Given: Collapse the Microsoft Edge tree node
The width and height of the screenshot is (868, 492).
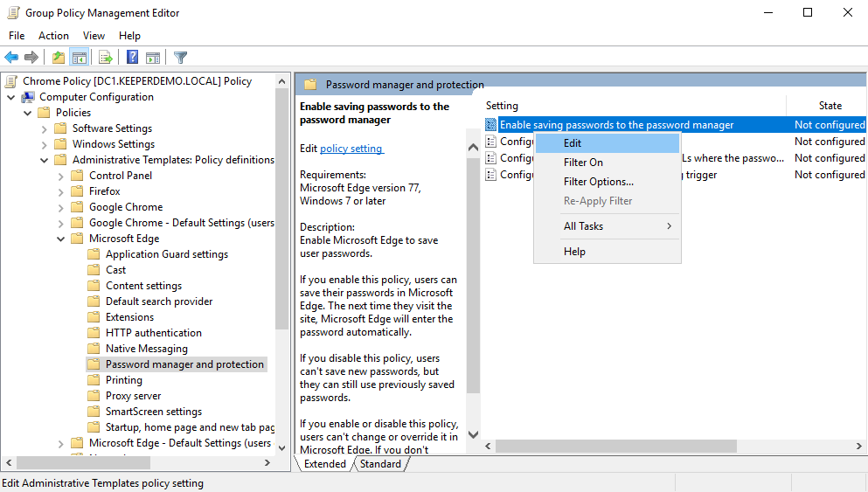Looking at the screenshot, I should 60,239.
